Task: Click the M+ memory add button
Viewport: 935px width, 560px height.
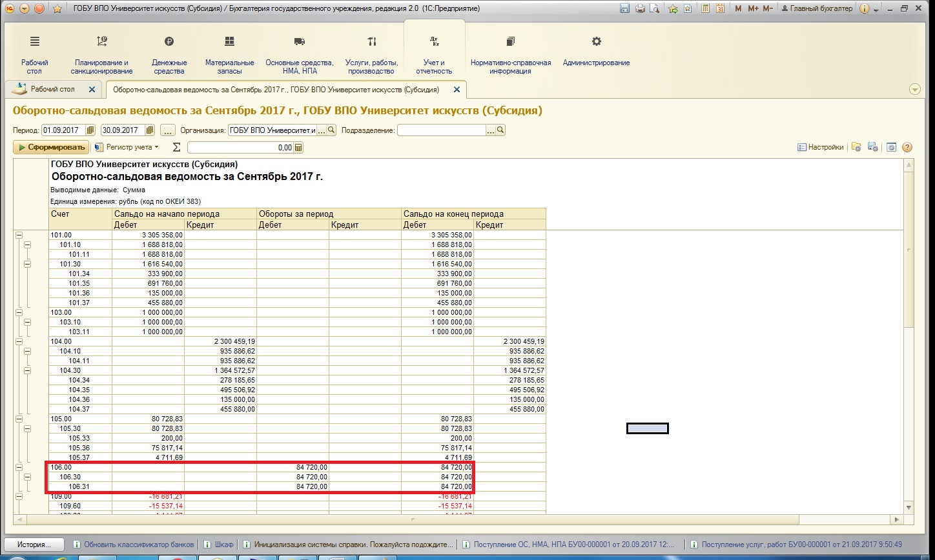Action: 753,8
